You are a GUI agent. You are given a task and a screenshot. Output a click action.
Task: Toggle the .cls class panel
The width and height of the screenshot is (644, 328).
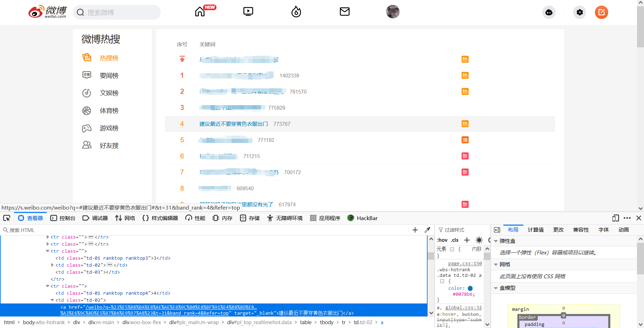tap(455, 240)
